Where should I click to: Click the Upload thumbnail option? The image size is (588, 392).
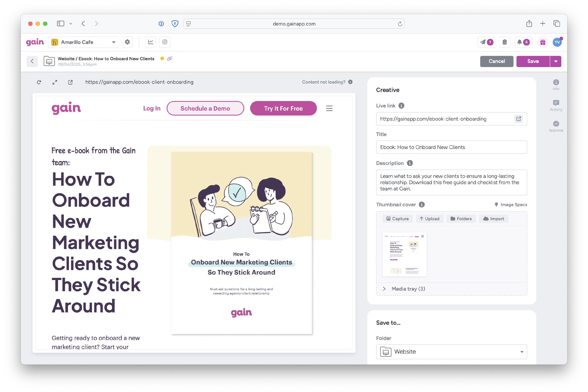pos(429,219)
